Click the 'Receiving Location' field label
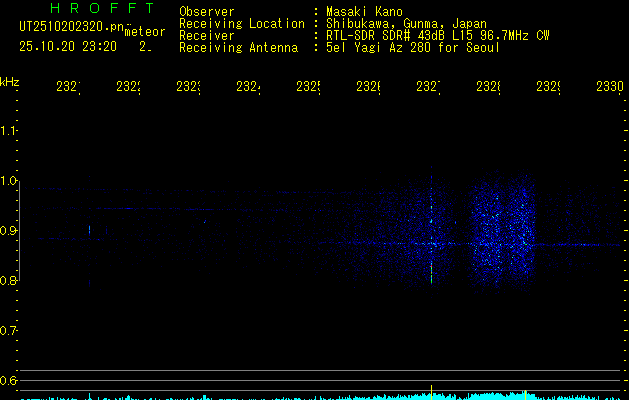 point(242,24)
